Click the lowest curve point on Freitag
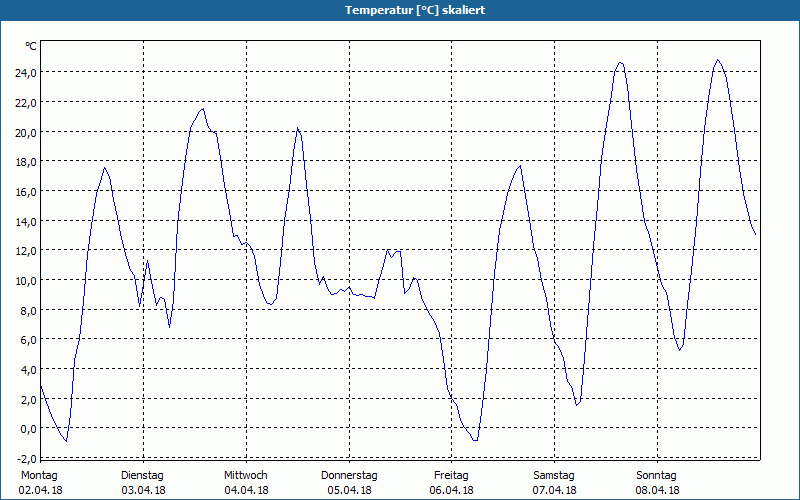 coord(475,440)
